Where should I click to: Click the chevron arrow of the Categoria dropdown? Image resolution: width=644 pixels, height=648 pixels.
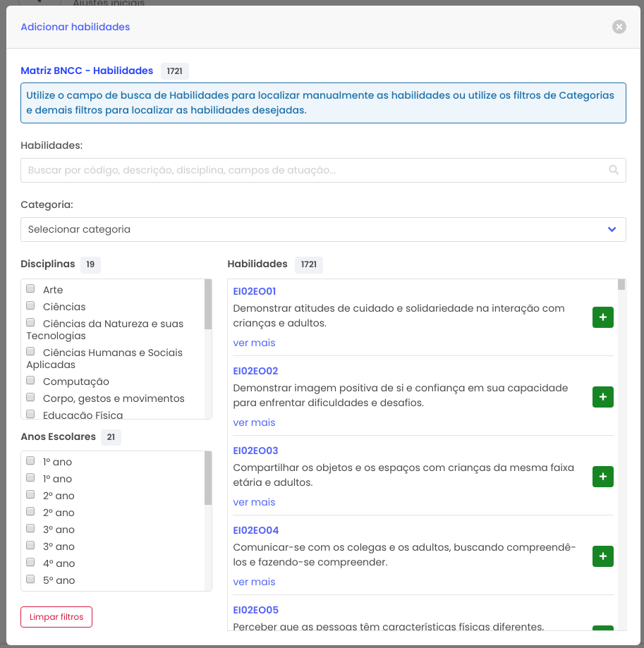612,229
